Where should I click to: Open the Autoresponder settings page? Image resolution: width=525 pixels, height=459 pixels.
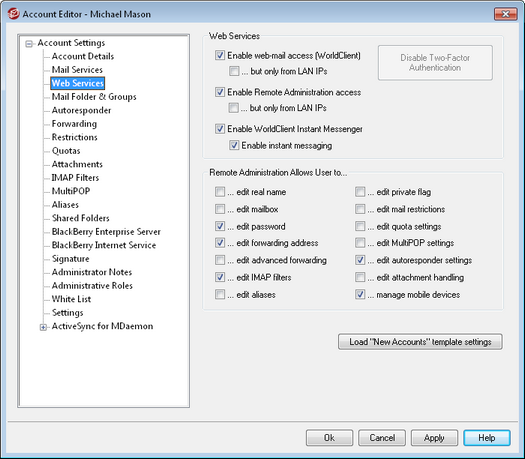coord(81,110)
